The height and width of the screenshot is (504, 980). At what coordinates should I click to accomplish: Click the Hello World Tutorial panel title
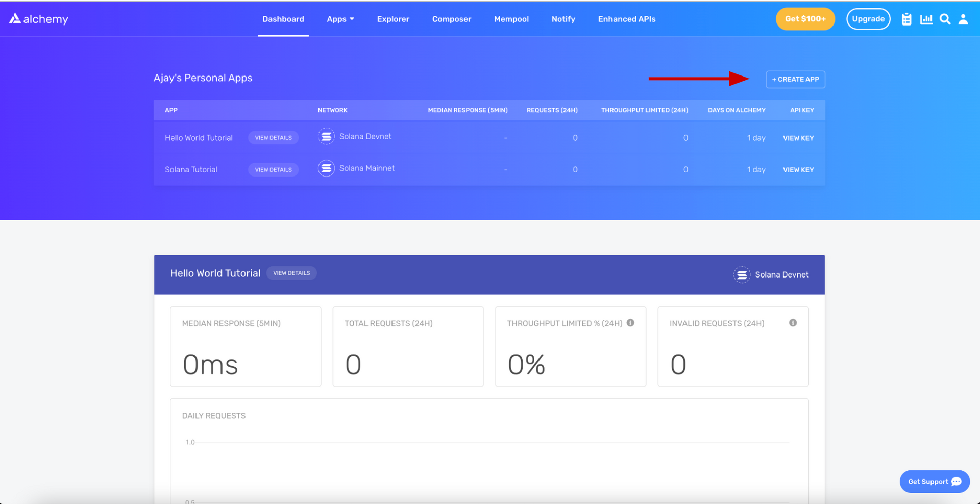[215, 273]
